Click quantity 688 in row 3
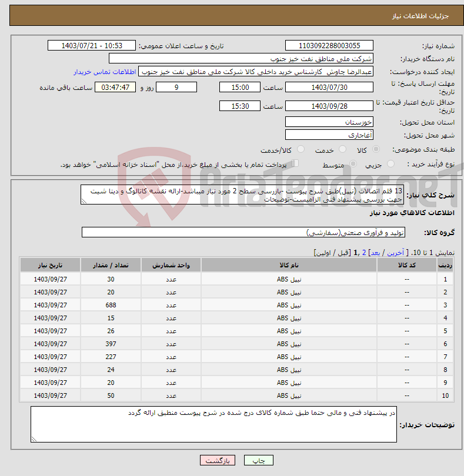The width and height of the screenshot is (464, 476). pos(111,305)
